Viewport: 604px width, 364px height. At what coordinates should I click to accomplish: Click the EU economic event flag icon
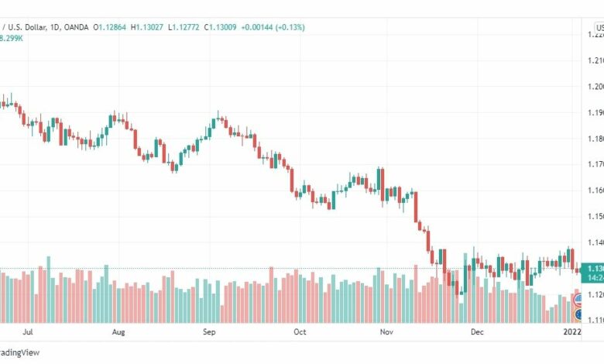(x=578, y=314)
